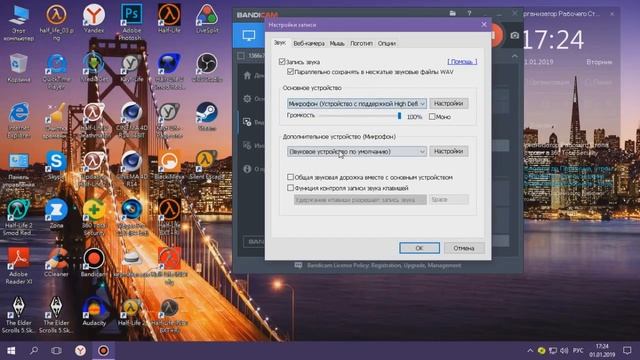Open Steam desktop shortcut
Viewport: 640px width, 360px height.
pyautogui.click(x=207, y=117)
